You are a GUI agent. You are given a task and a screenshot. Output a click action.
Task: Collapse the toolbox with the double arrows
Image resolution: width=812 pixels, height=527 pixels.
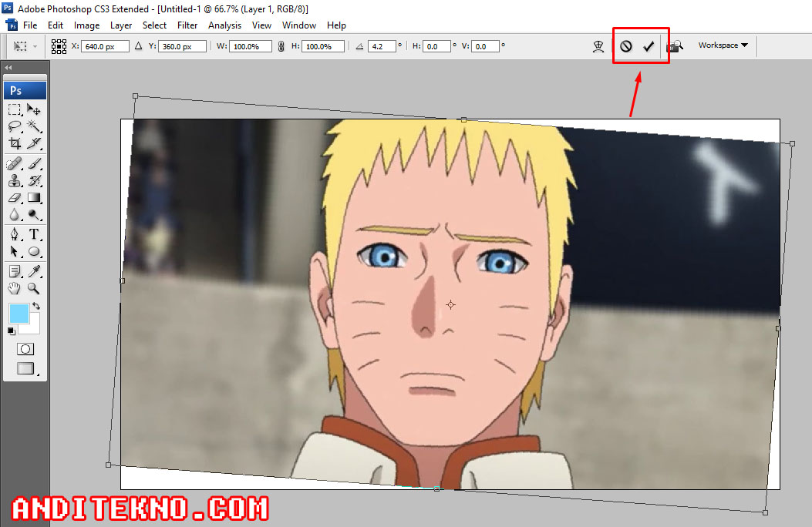8,67
